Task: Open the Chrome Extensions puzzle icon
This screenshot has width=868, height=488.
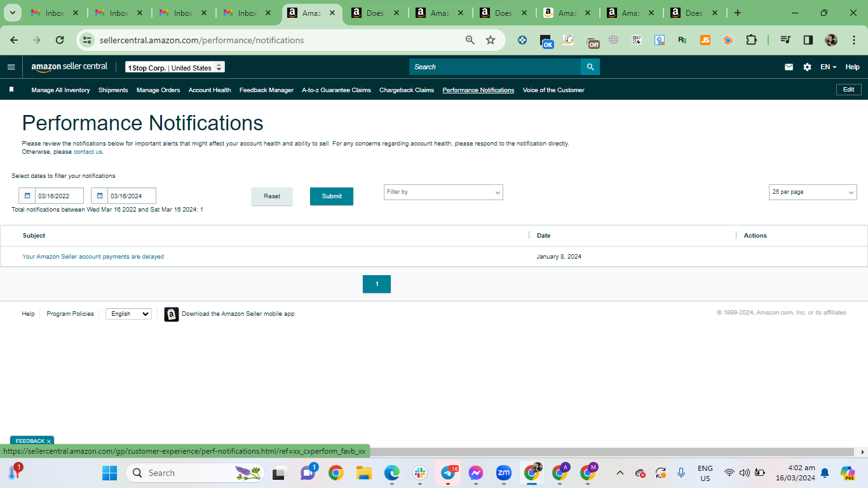Action: coord(751,40)
